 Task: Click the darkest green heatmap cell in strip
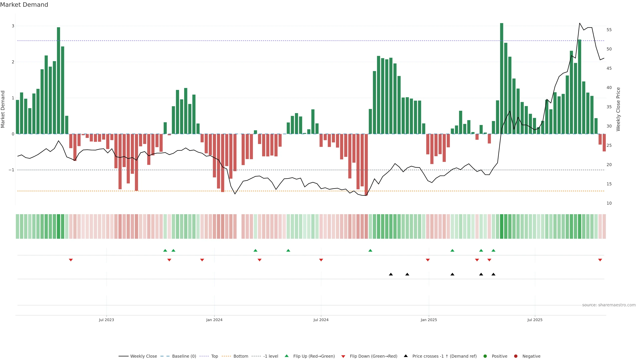coord(501,226)
